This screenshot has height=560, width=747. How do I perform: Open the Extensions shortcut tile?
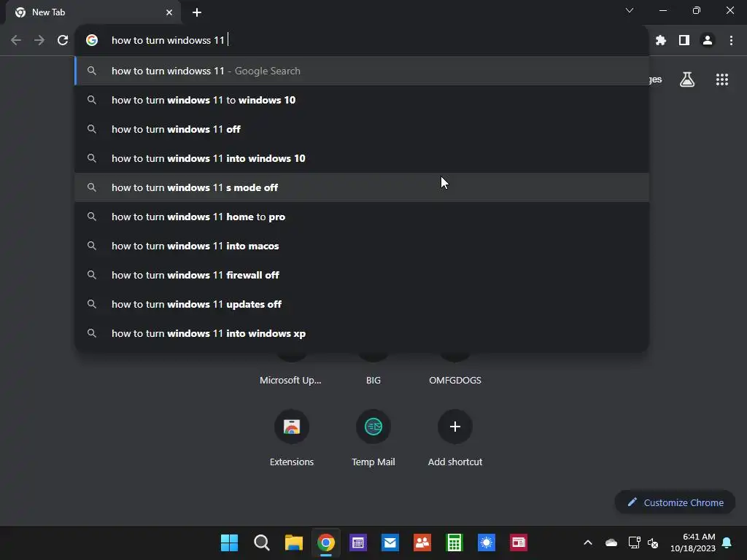point(292,427)
